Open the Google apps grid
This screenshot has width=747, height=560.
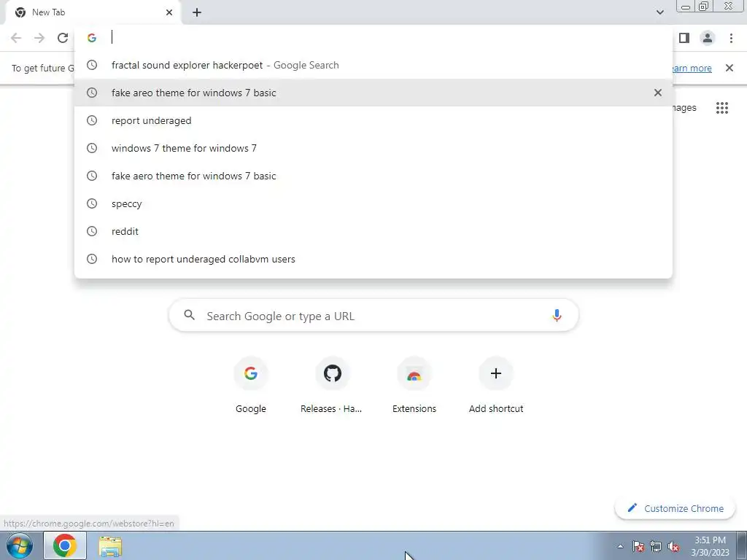pos(721,108)
